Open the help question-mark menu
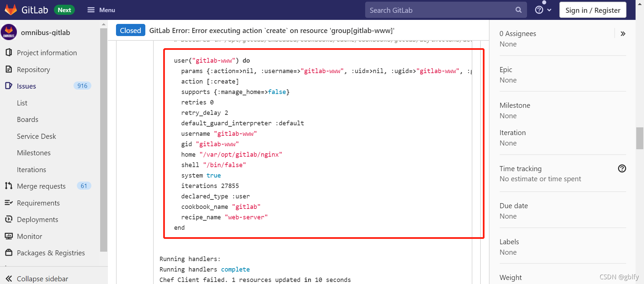Image resolution: width=644 pixels, height=284 pixels. [543, 10]
